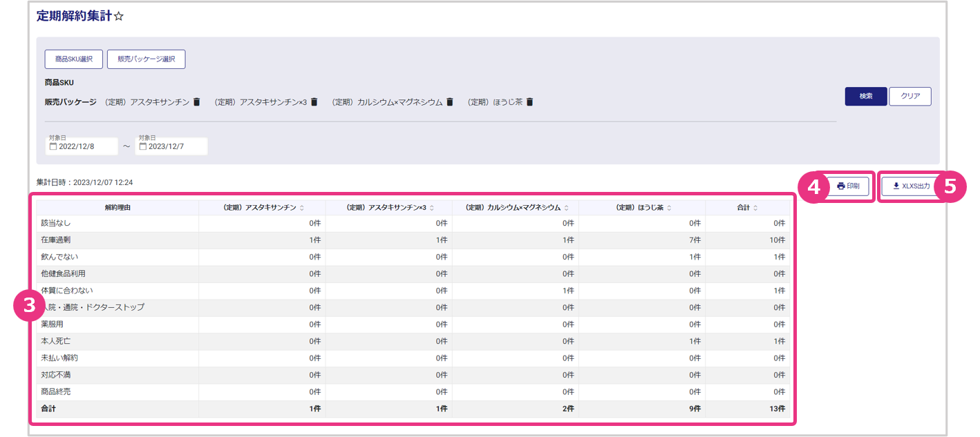The height and width of the screenshot is (437, 980).
Task: Delete (定期) アスタキサンチン package with trash icon
Action: pos(196,102)
